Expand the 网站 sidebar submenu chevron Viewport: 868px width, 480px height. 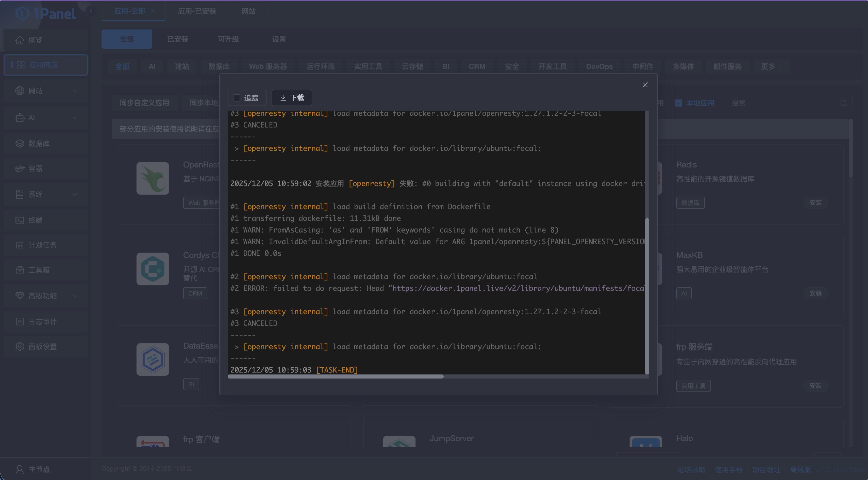pos(74,91)
